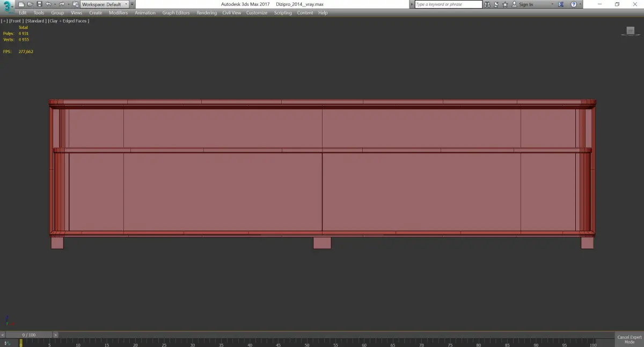Expand the InfoCenter arrow left of search
Screen dimensions: 644x347
click(412, 4)
